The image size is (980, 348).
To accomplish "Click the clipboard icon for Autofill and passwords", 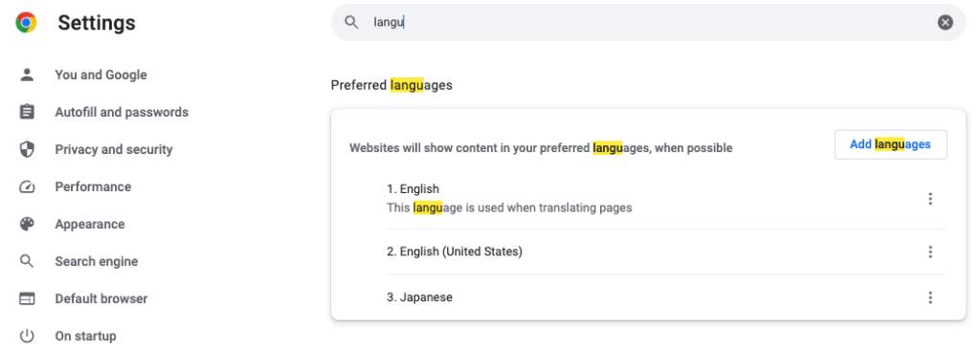I will click(x=27, y=113).
